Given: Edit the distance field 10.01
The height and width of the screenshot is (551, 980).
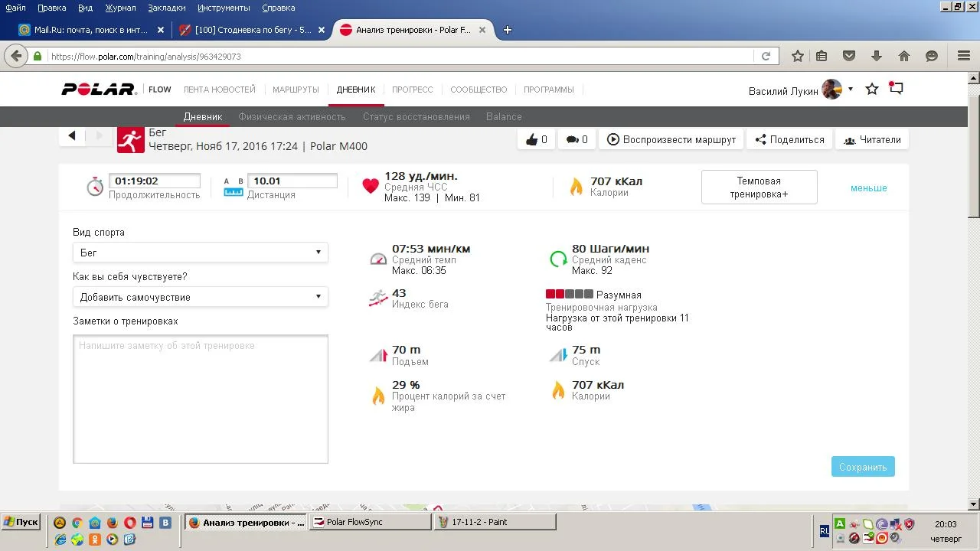Looking at the screenshot, I should tap(292, 181).
